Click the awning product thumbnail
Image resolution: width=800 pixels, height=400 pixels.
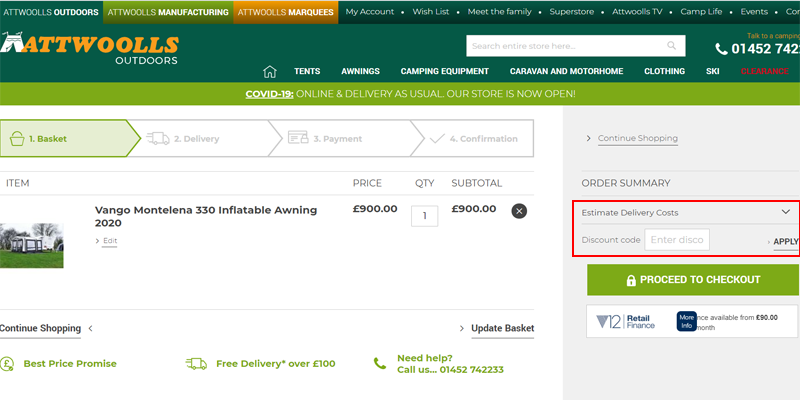click(32, 245)
